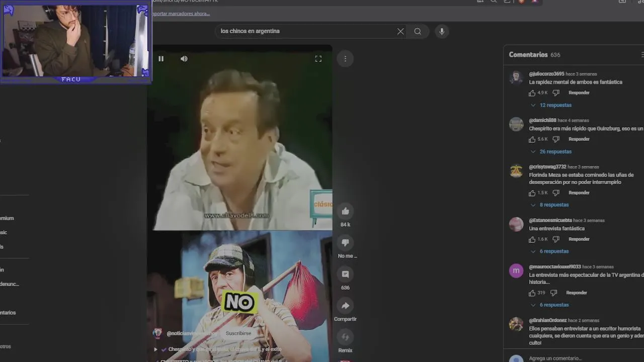Clear the search box text
This screenshot has height=362, width=644.
(x=400, y=31)
